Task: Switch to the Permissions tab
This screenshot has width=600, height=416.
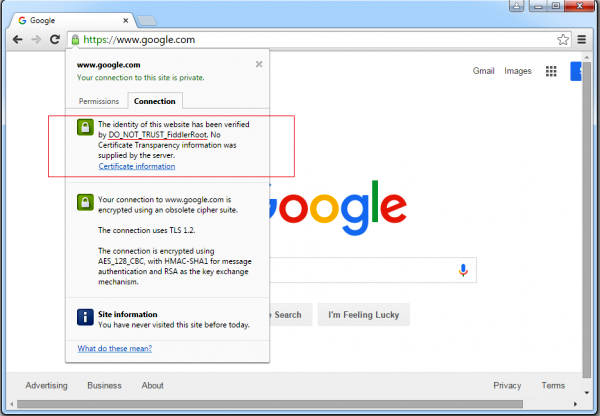Action: point(99,101)
